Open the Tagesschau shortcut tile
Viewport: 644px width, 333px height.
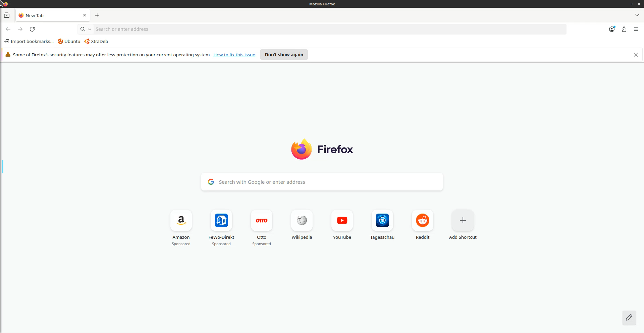point(382,220)
